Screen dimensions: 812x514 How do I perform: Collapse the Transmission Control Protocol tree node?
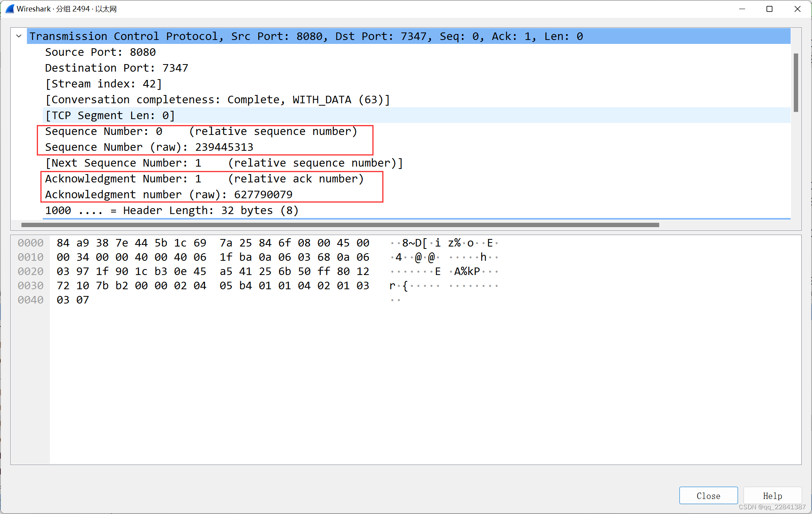[19, 36]
